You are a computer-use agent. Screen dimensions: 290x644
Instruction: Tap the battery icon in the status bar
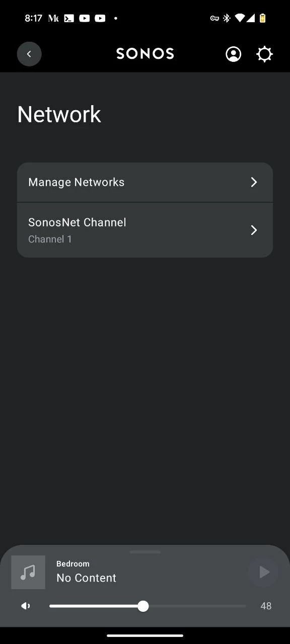click(x=262, y=18)
